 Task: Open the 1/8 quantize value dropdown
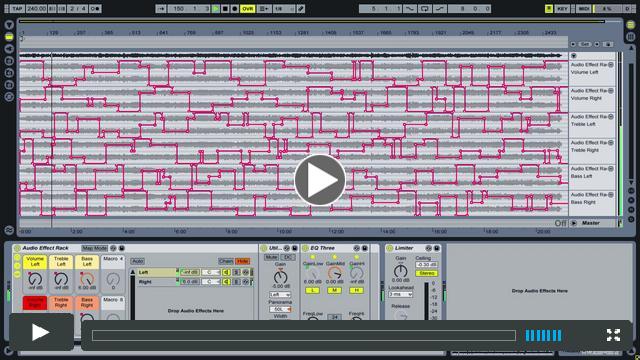283,9
